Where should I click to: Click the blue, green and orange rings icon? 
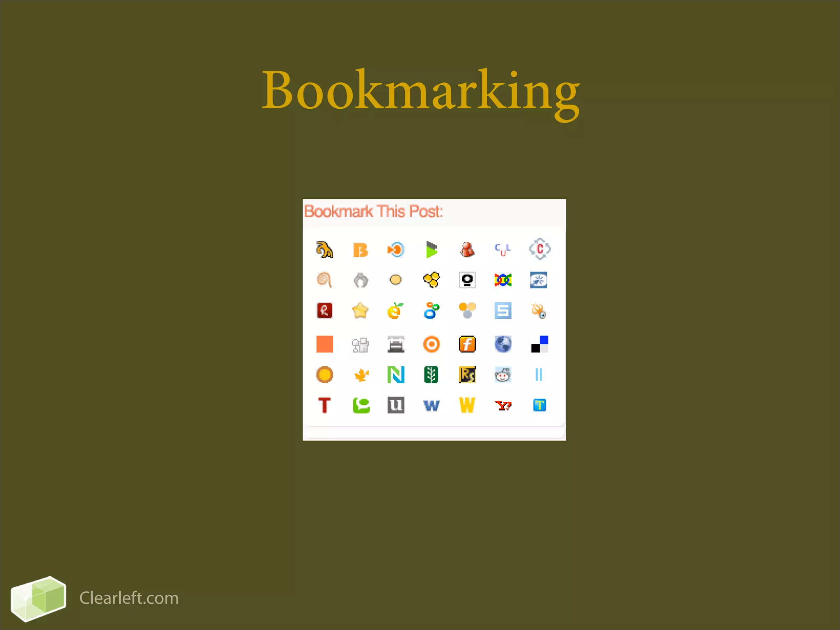click(431, 311)
